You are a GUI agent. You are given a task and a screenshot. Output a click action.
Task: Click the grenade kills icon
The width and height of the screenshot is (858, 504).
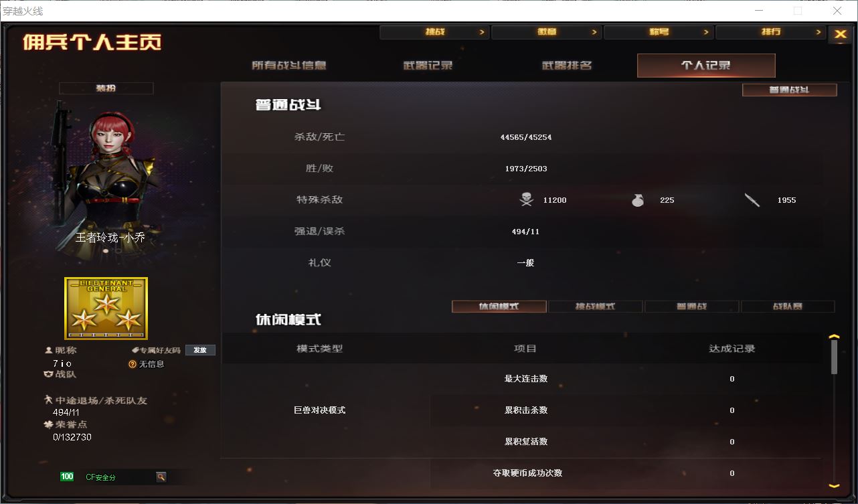point(637,199)
